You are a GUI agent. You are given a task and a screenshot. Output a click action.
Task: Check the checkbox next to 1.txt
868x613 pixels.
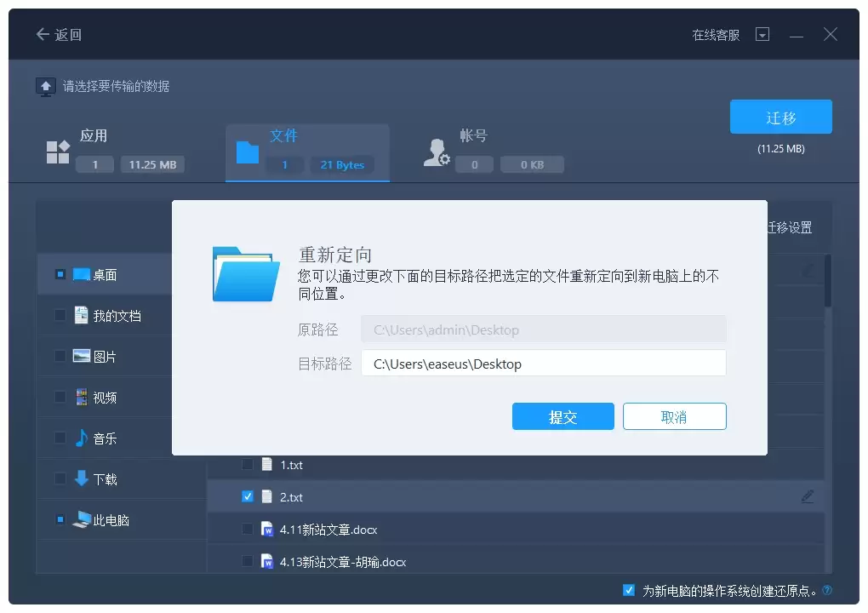click(247, 465)
